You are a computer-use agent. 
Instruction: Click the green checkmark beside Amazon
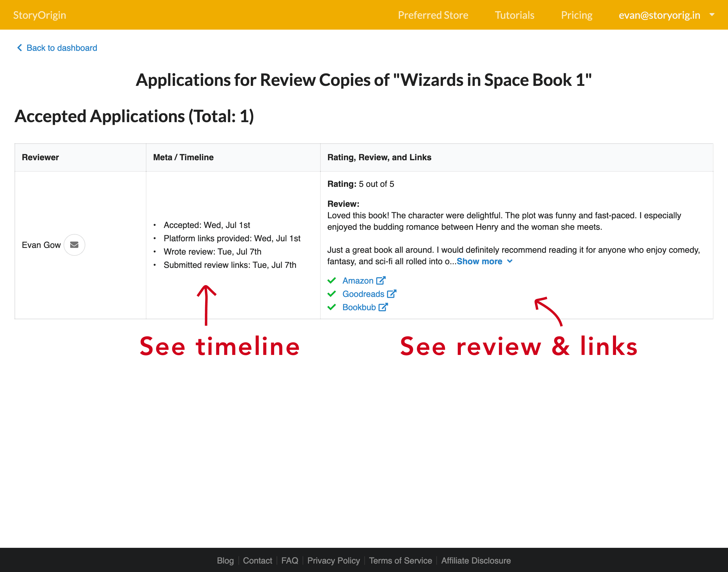(332, 280)
